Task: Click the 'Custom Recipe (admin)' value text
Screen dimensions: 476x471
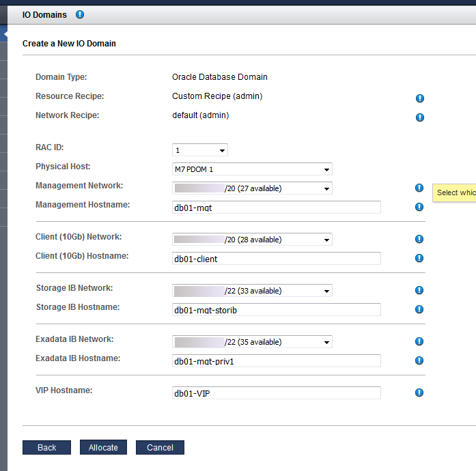Action: pos(217,96)
